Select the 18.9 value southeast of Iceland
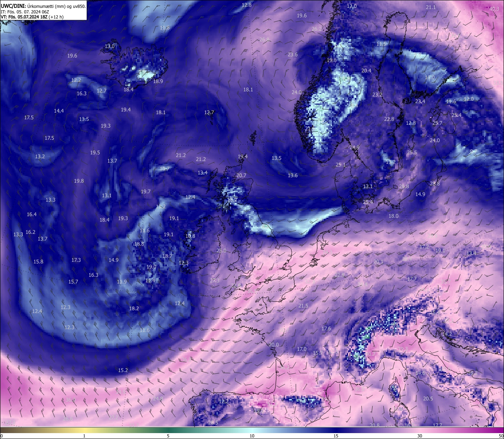The image size is (504, 439). pyautogui.click(x=158, y=82)
